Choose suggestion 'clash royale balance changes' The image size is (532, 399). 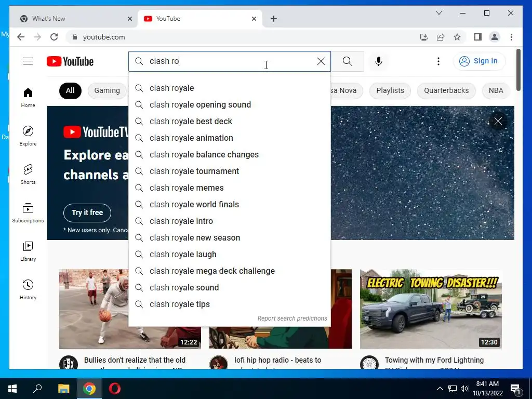(229, 155)
